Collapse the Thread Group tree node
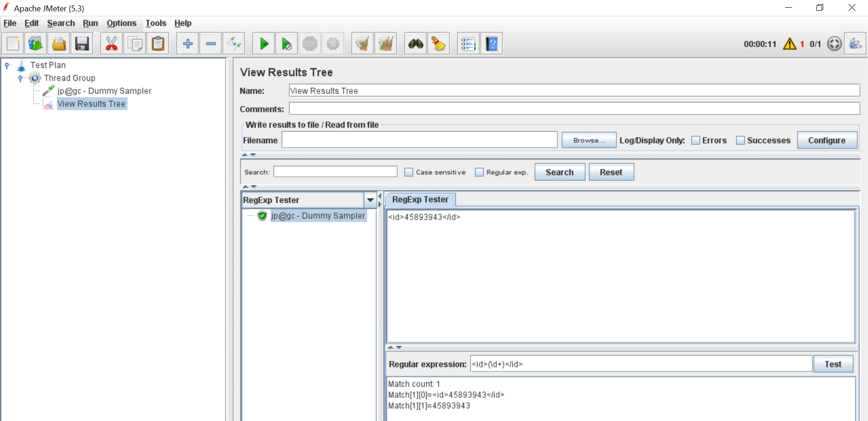Screen dimensions: 868x421 (20, 78)
